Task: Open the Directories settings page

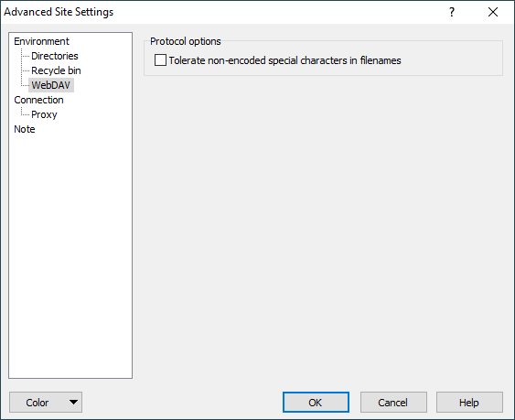Action: (x=55, y=56)
